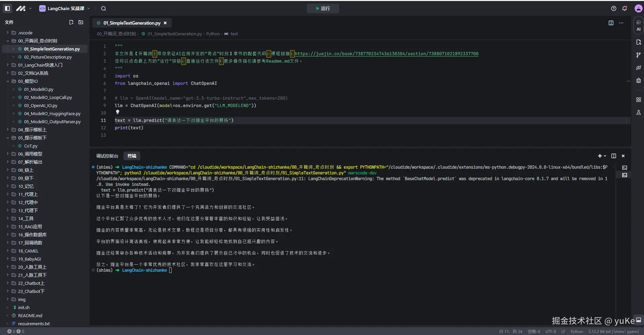Open the extensions grid icon
644x335 pixels.
pos(638,100)
